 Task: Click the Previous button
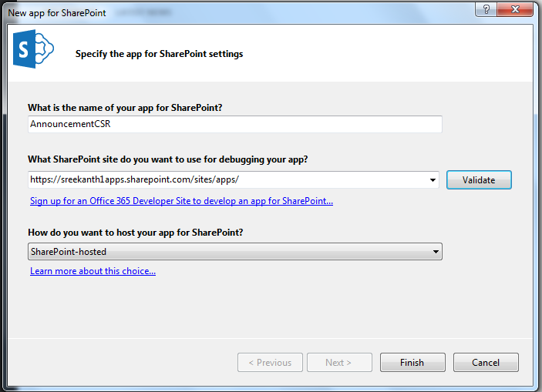pos(270,363)
